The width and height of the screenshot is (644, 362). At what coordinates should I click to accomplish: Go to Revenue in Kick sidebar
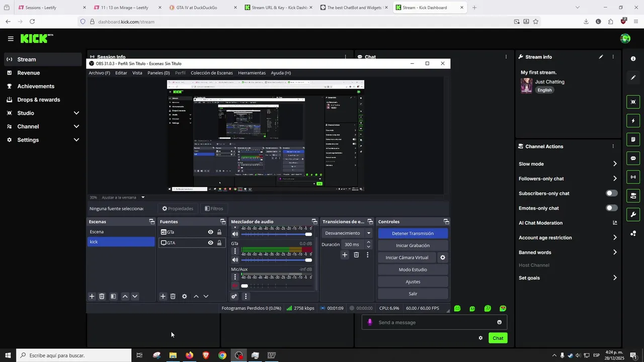pyautogui.click(x=28, y=73)
